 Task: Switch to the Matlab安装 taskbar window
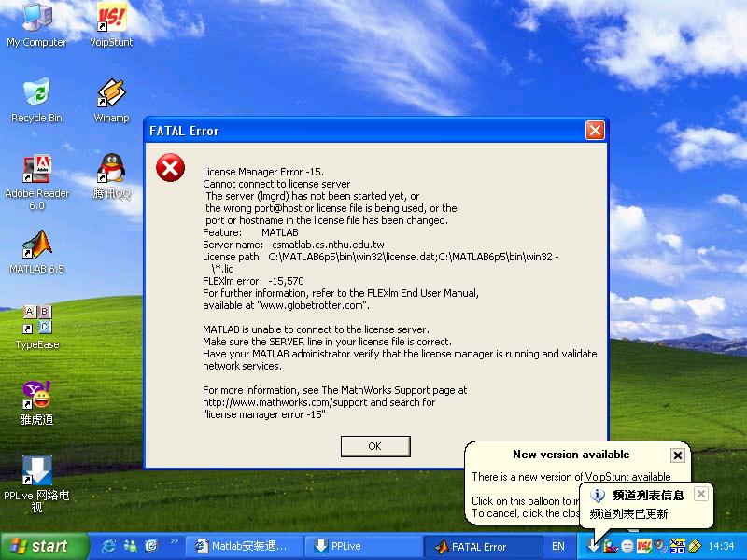[x=244, y=546]
